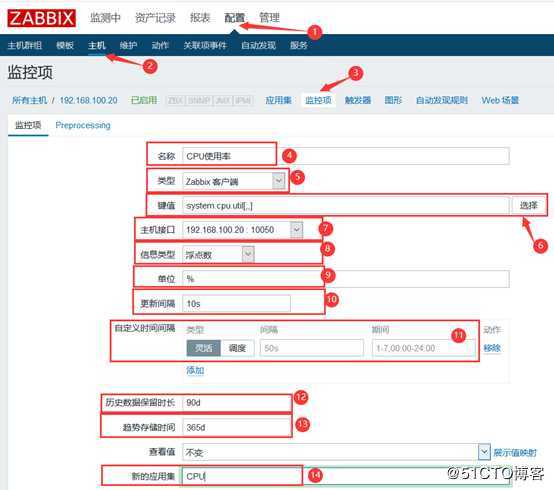
Task: Click the 单位 input field
Action: coord(346,279)
